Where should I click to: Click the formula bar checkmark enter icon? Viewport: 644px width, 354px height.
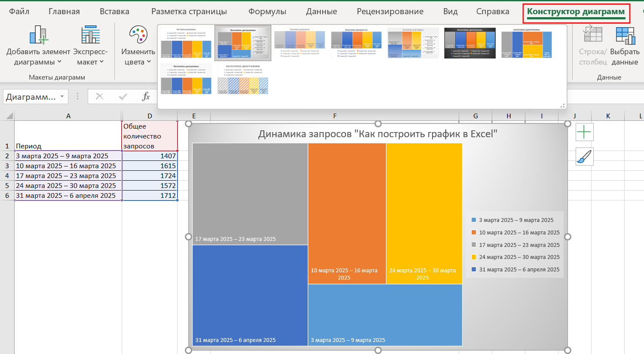pos(123,96)
